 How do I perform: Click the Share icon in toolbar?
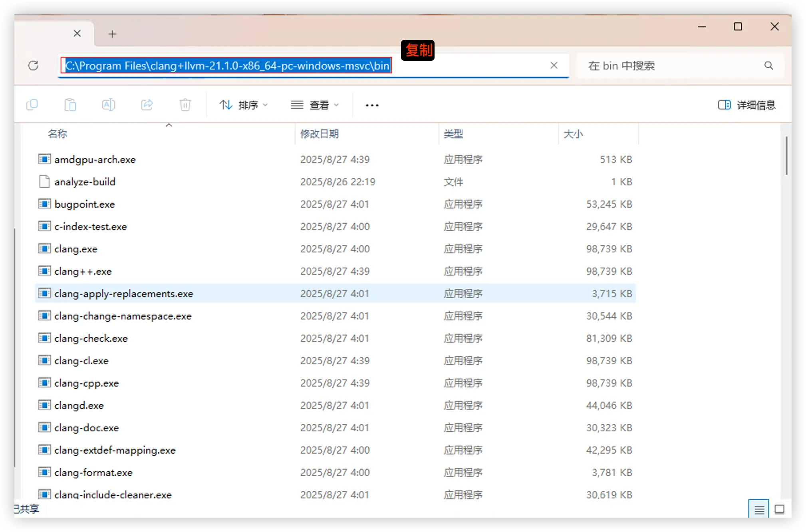[x=147, y=105]
